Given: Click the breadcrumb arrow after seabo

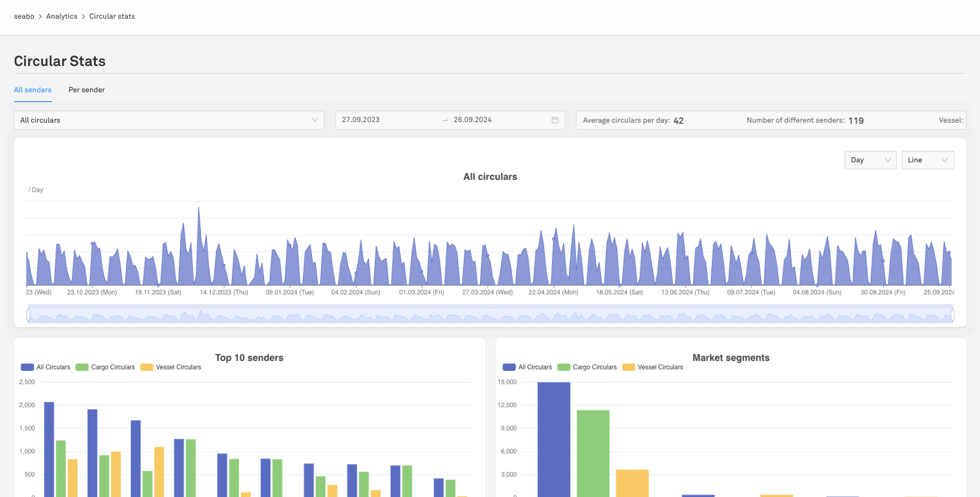Looking at the screenshot, I should (40, 16).
